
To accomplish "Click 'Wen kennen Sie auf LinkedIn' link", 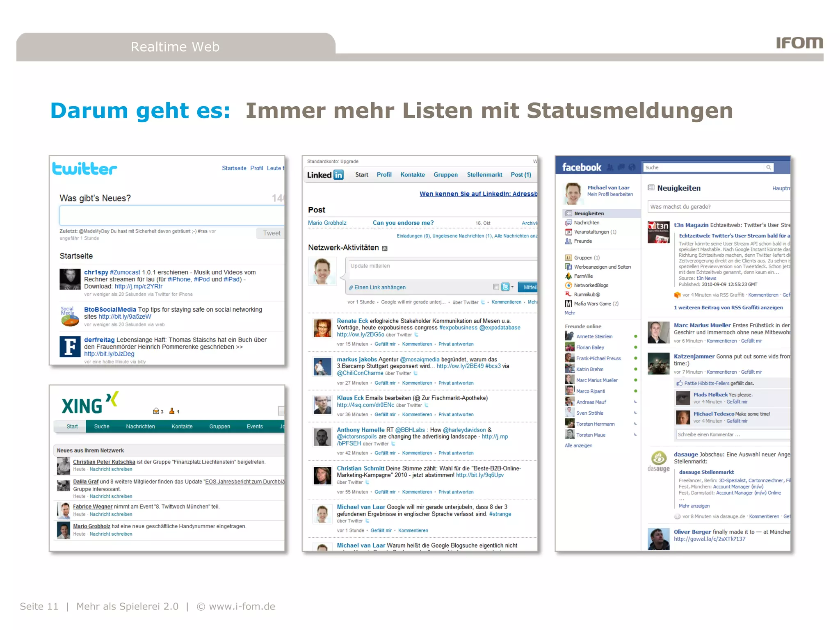I will (x=478, y=194).
